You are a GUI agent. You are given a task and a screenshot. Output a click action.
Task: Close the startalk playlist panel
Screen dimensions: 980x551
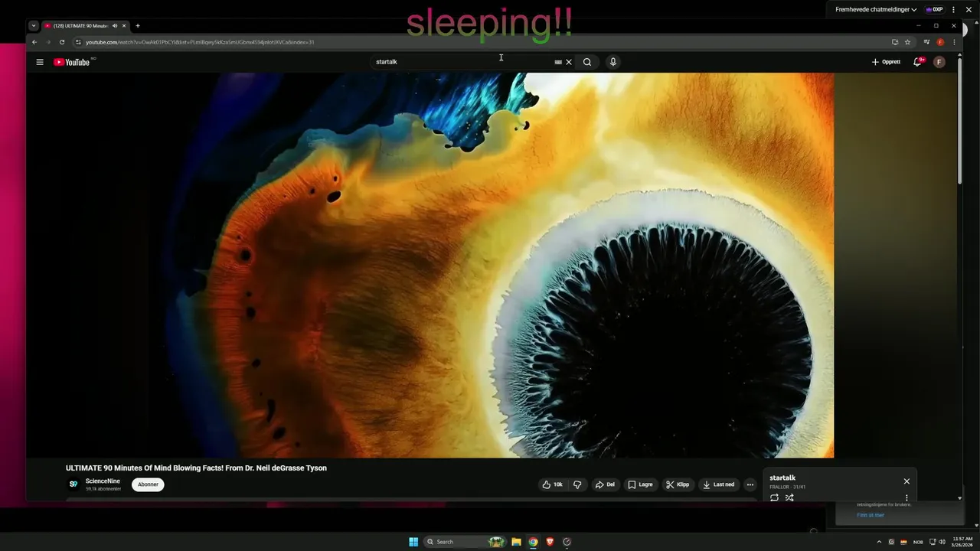pos(906,481)
